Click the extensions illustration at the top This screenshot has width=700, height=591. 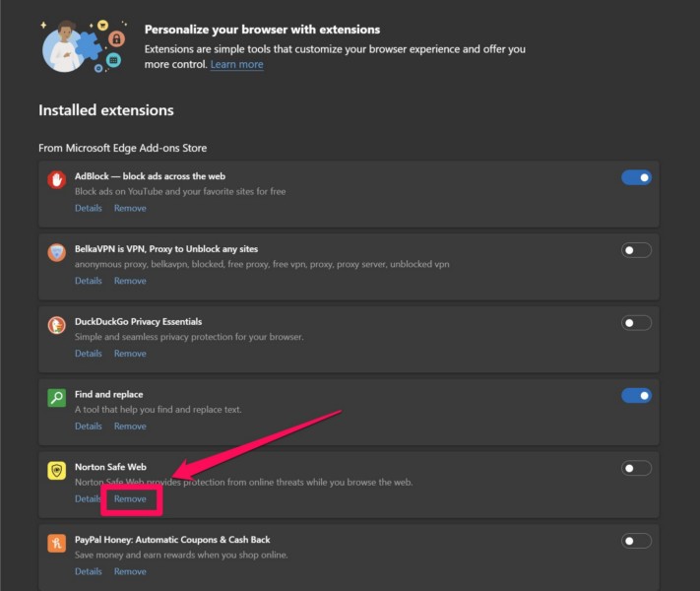[x=83, y=46]
